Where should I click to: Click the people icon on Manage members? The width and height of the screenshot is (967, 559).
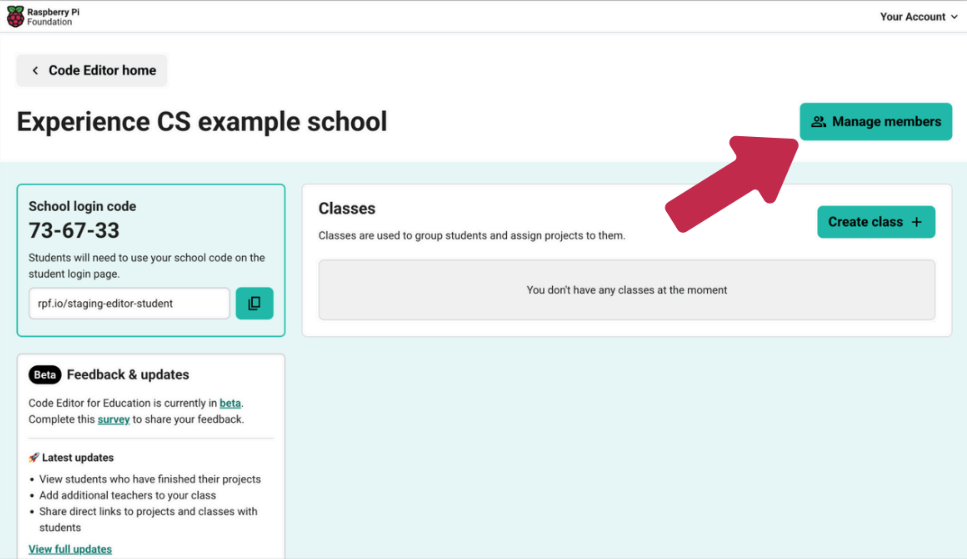point(818,122)
